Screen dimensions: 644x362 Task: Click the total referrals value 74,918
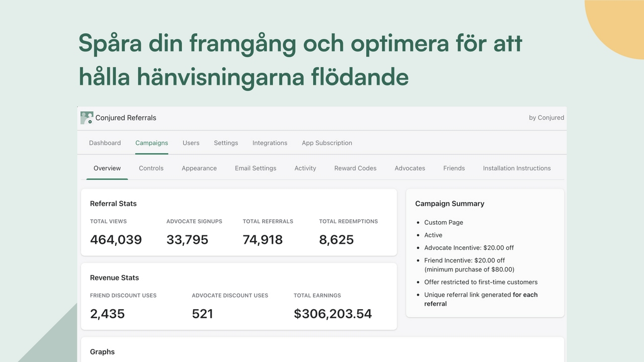263,240
